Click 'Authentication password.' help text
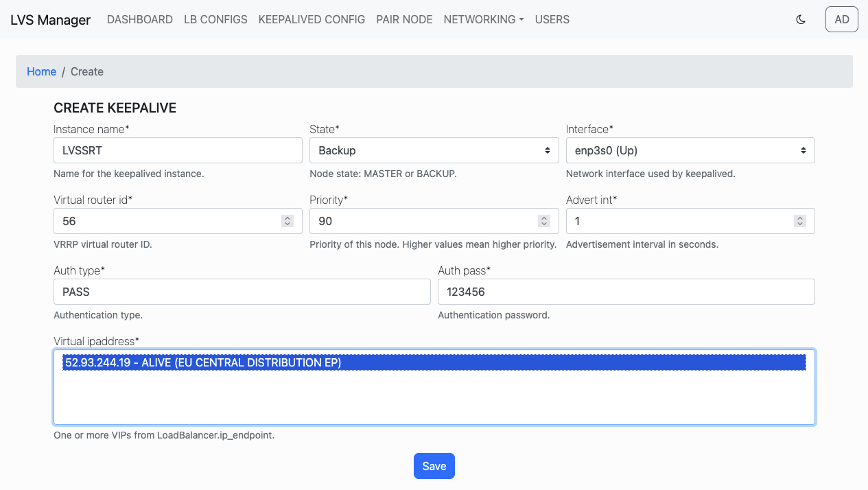 point(494,316)
